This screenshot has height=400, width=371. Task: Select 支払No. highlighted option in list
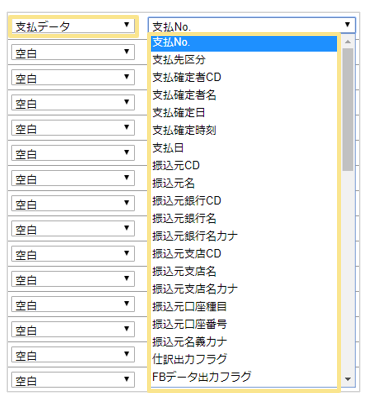(244, 43)
